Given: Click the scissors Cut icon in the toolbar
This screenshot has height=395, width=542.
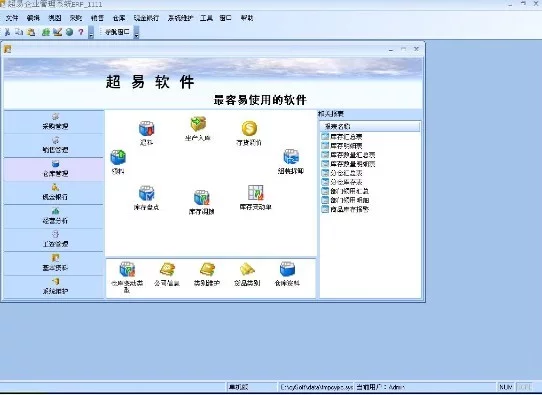Looking at the screenshot, I should tap(7, 32).
